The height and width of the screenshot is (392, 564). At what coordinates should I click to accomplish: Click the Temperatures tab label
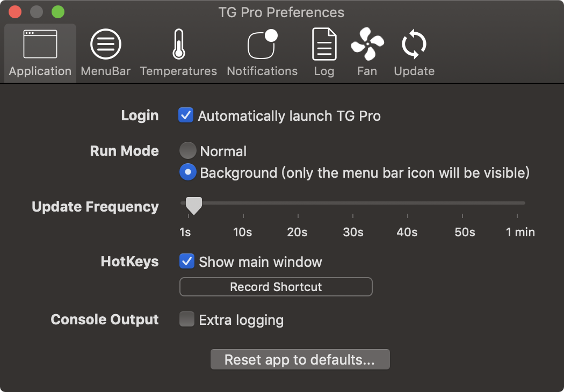179,71
